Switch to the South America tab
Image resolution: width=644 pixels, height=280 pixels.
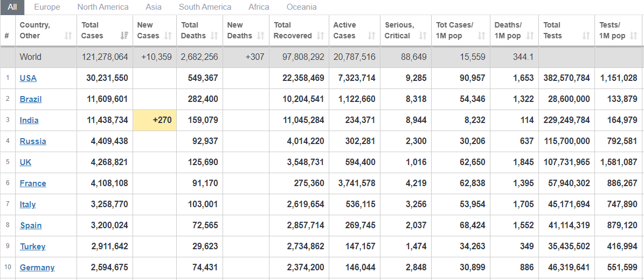pos(205,7)
